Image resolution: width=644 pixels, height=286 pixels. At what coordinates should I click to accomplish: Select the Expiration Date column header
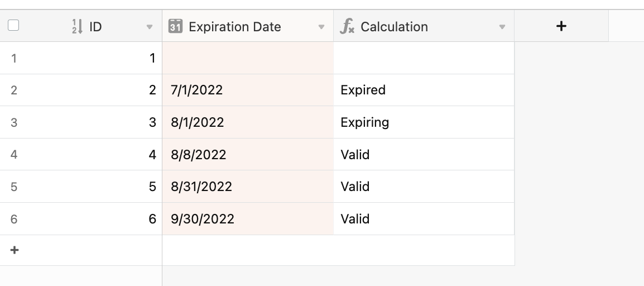248,26
